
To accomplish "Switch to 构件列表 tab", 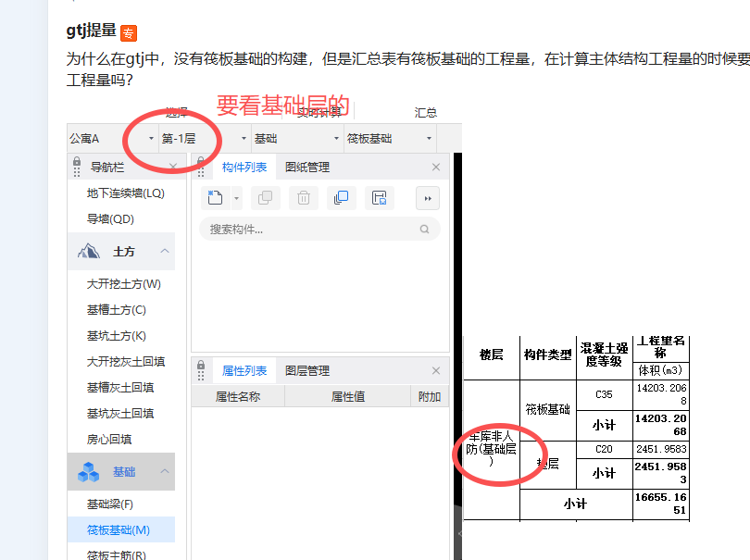I will [x=244, y=168].
